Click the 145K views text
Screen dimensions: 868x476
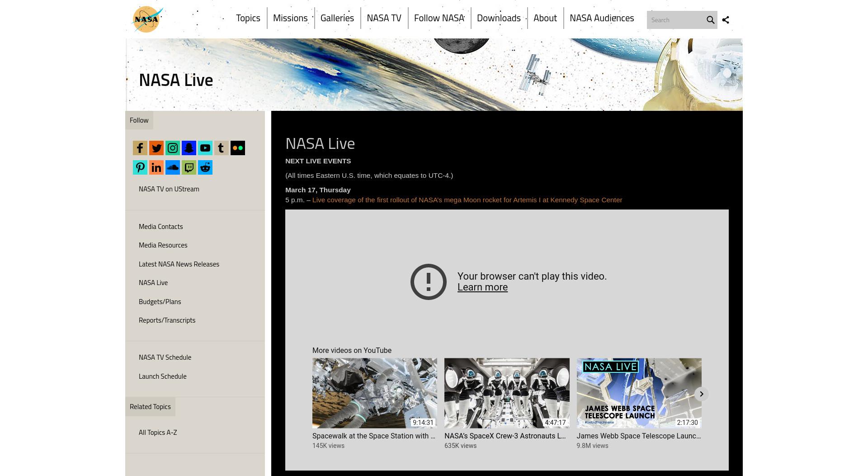(x=328, y=446)
